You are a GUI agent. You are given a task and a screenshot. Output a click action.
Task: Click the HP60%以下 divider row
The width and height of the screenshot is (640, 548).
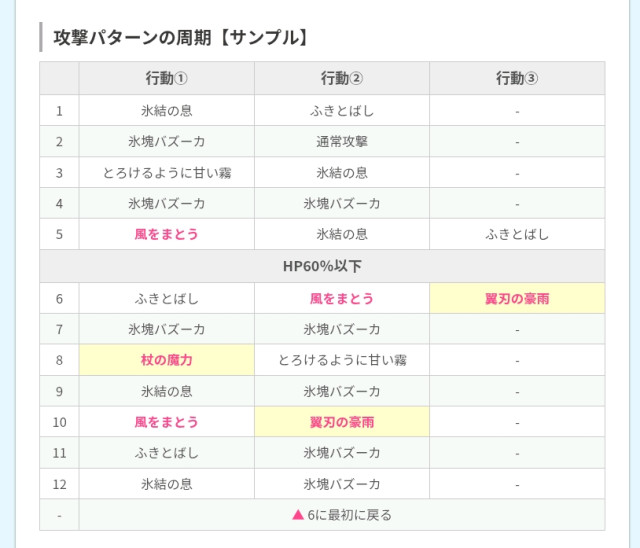(322, 266)
